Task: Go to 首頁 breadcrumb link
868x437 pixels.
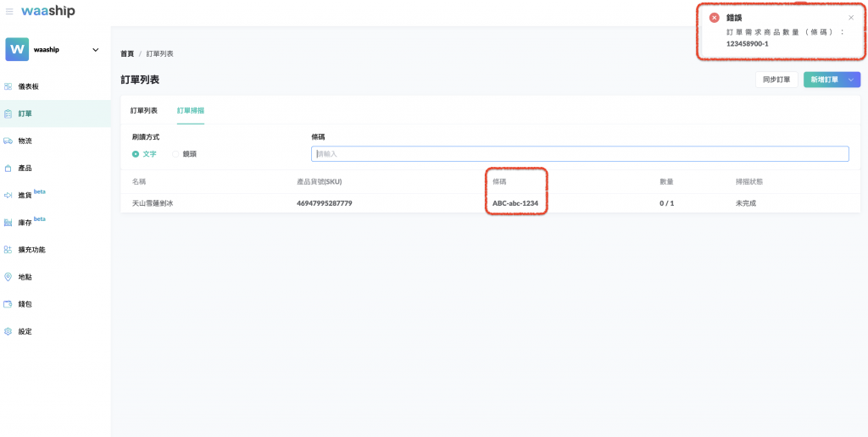Action: point(127,54)
